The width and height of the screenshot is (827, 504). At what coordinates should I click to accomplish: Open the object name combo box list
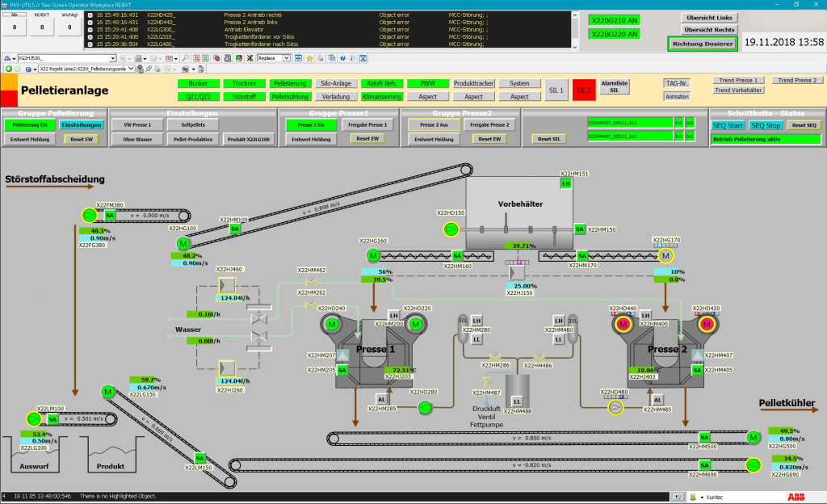pyautogui.click(x=113, y=59)
